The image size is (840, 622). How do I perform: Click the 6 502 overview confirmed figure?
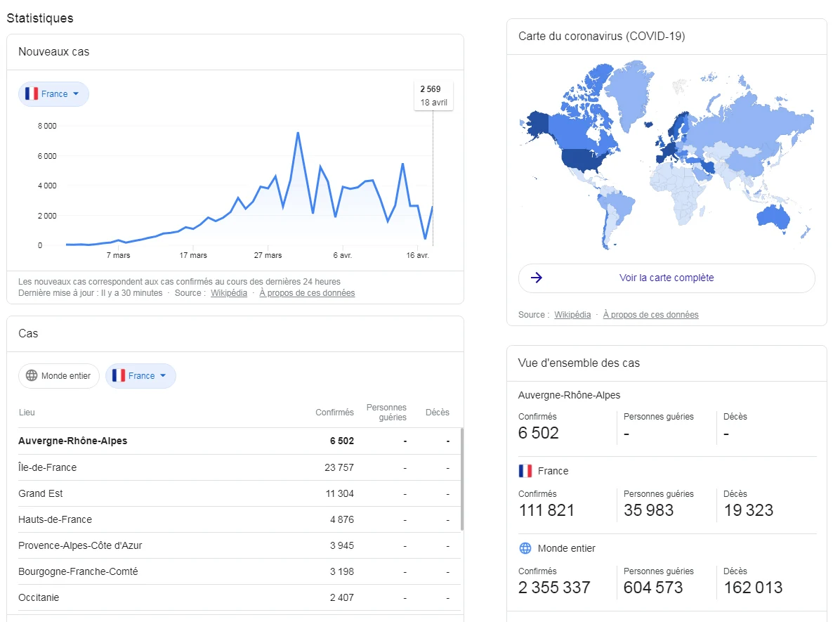tap(539, 433)
